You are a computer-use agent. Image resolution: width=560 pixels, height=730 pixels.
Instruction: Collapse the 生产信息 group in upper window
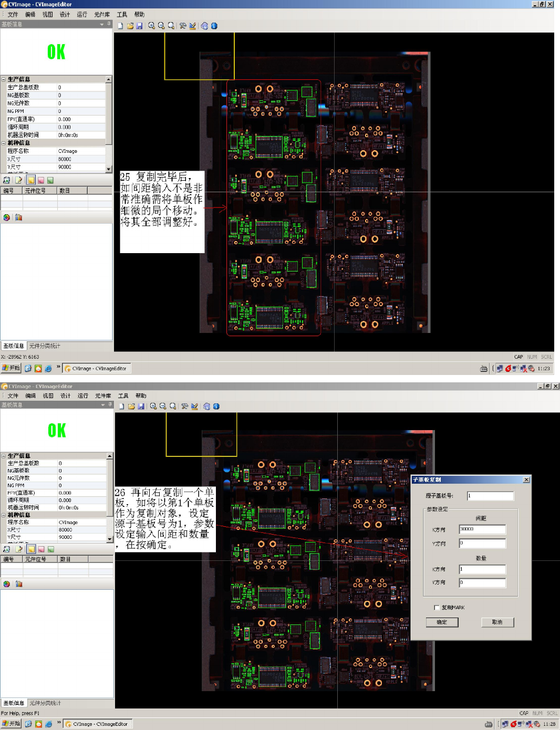point(4,79)
